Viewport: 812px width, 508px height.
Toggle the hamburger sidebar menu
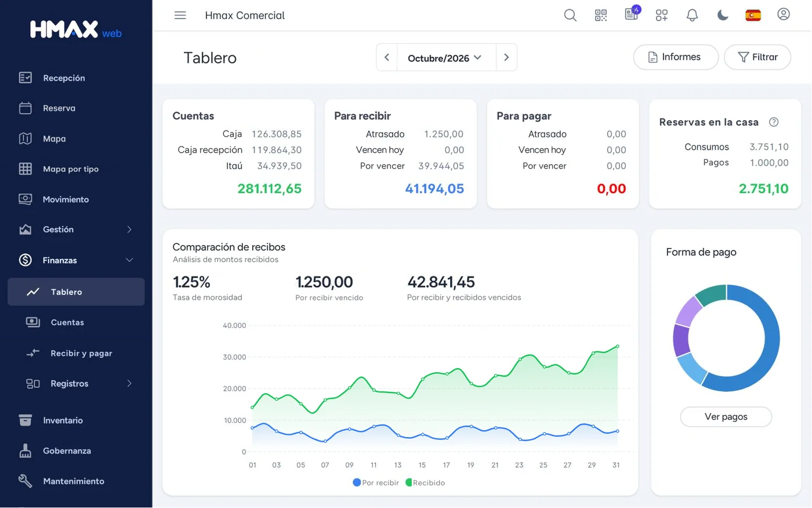(180, 16)
